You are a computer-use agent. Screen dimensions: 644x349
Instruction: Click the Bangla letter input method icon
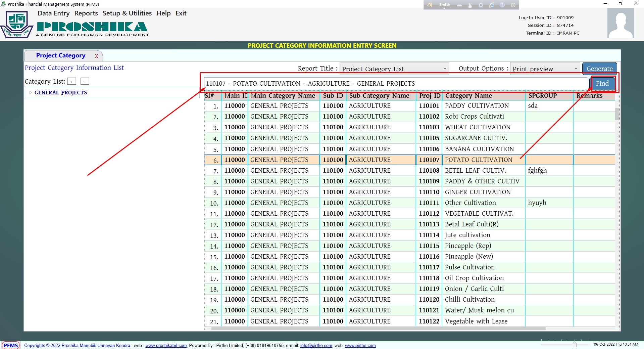point(430,5)
